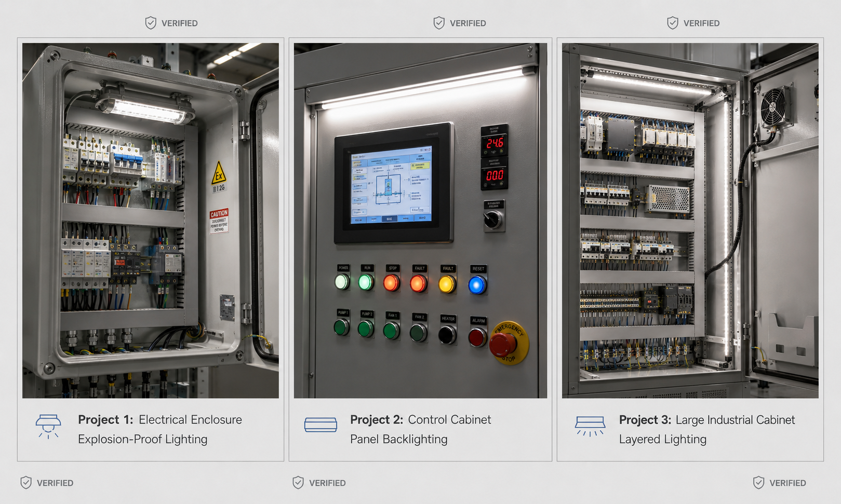The image size is (841, 504).
Task: Click the rotary selector switch below the displays
Action: pyautogui.click(x=493, y=220)
